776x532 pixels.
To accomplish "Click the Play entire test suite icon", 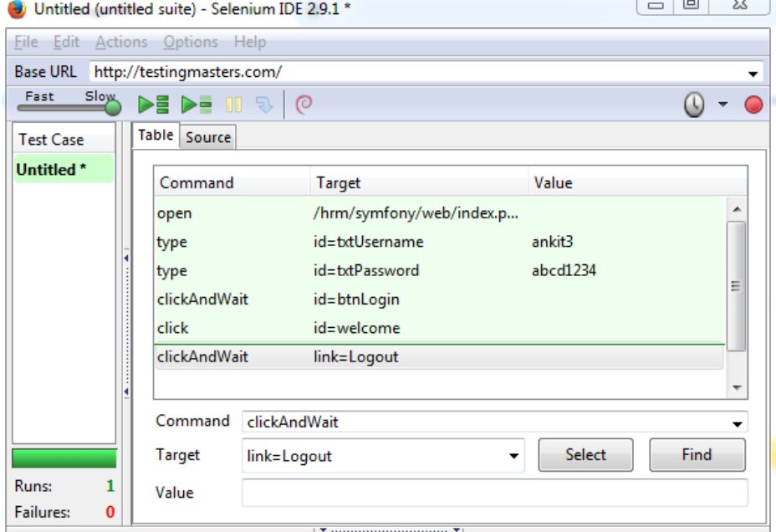I will click(154, 105).
